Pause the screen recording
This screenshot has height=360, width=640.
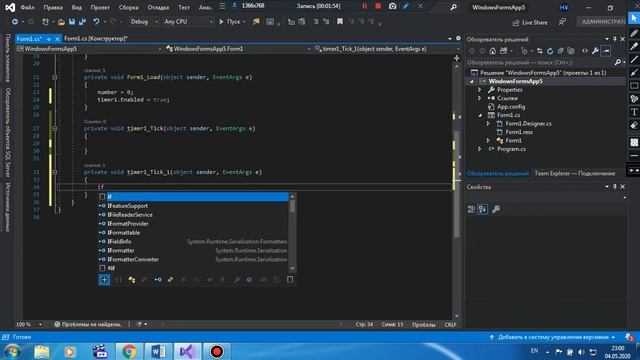pos(364,6)
